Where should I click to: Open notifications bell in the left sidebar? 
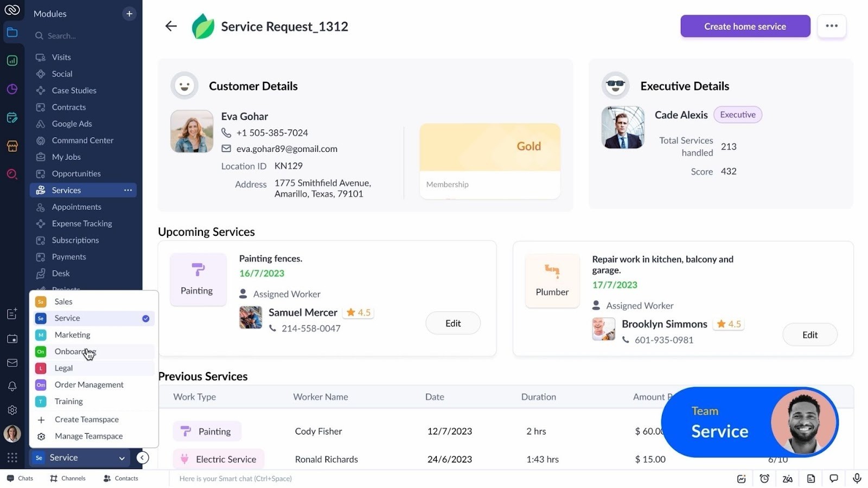(12, 386)
